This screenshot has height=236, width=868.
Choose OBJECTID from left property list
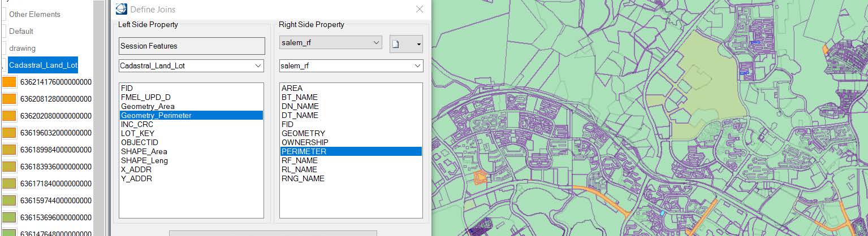click(x=140, y=142)
